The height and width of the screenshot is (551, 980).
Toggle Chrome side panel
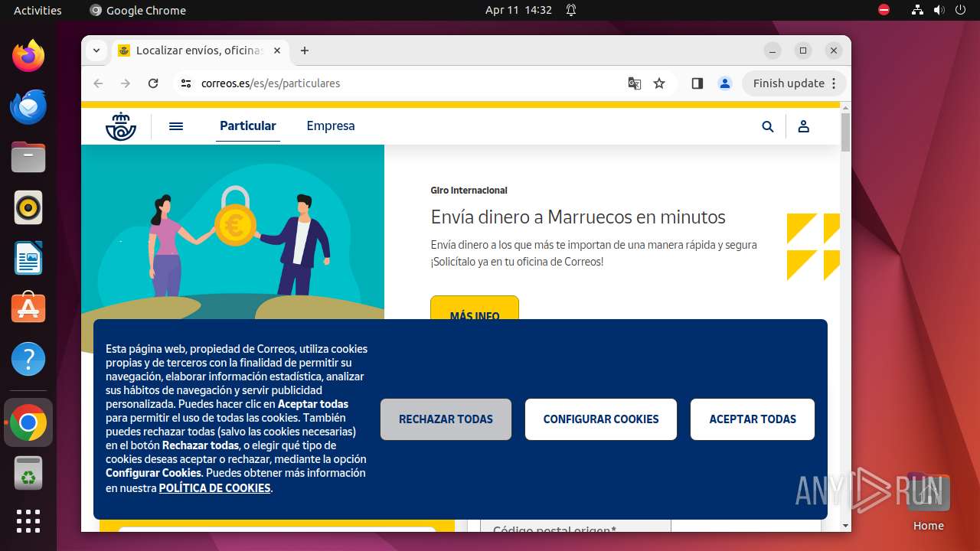[697, 83]
